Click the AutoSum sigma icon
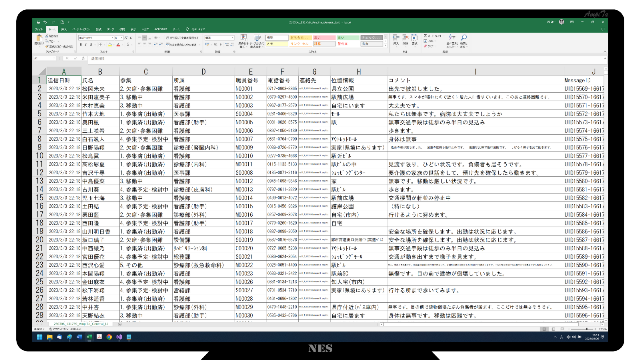 [x=425, y=36]
